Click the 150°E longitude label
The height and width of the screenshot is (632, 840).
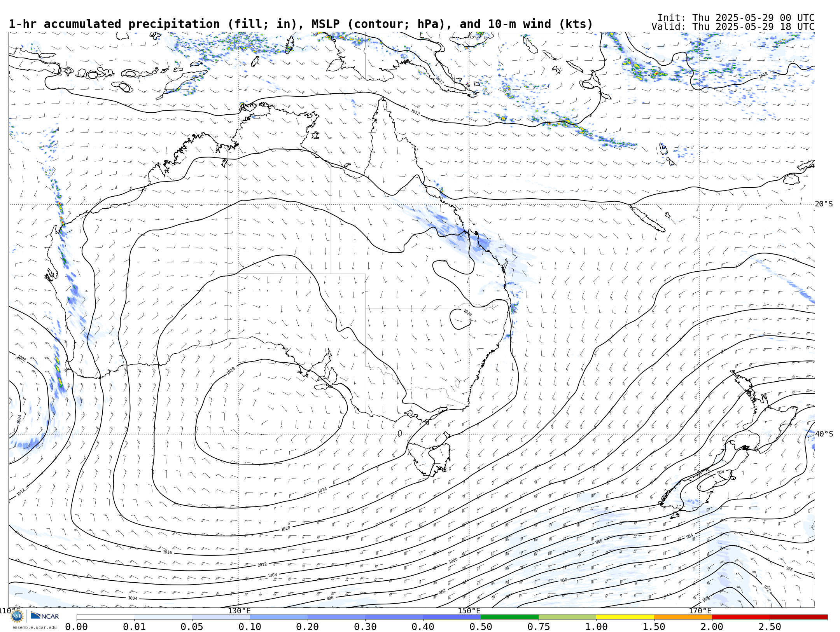[469, 611]
